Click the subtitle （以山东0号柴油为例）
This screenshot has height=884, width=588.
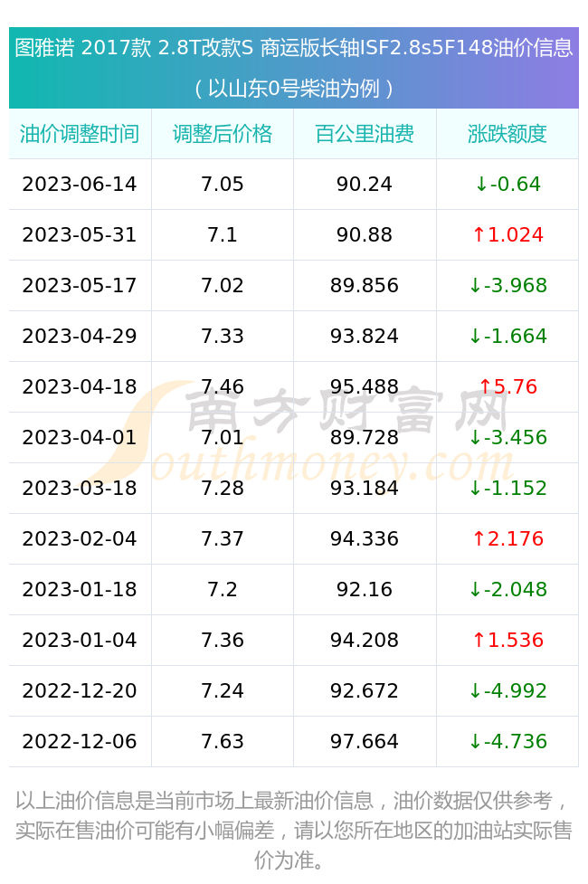(294, 89)
